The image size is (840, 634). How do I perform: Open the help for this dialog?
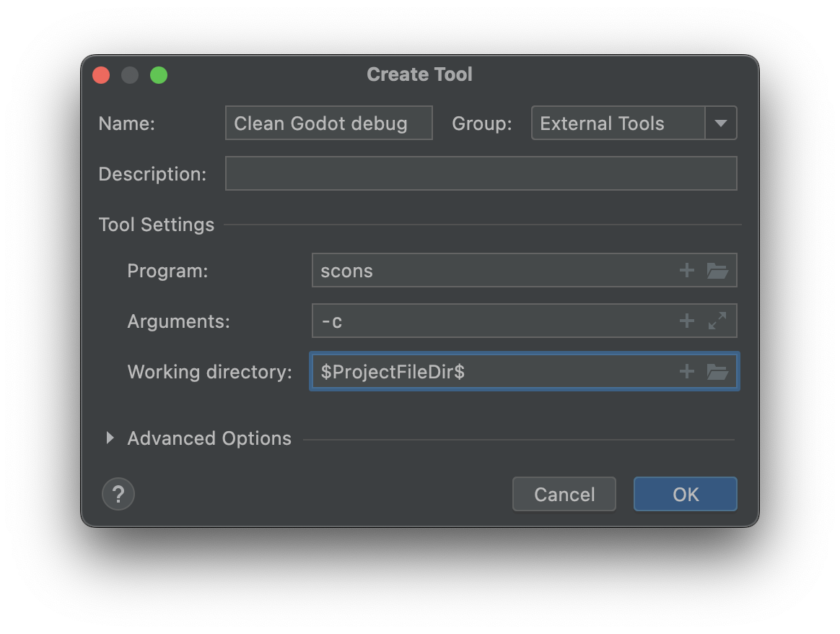click(118, 494)
